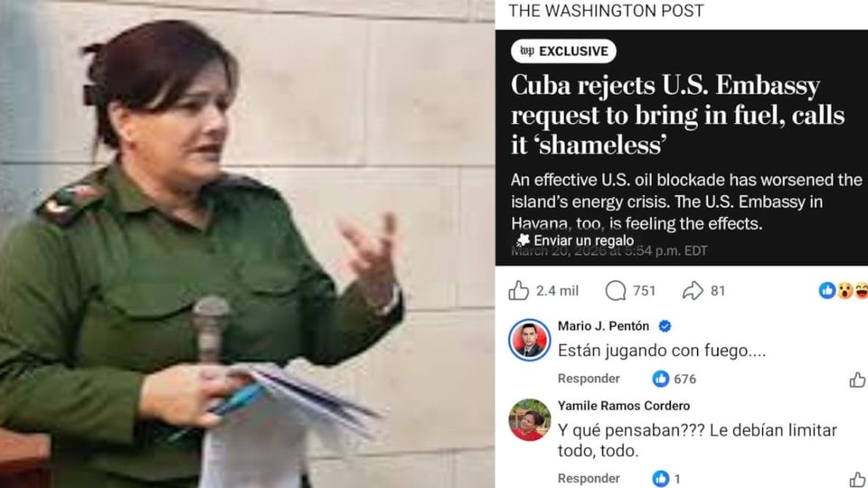The width and height of the screenshot is (868, 488).
Task: Open Mario J. Pentón's profile picture
Action: click(529, 341)
